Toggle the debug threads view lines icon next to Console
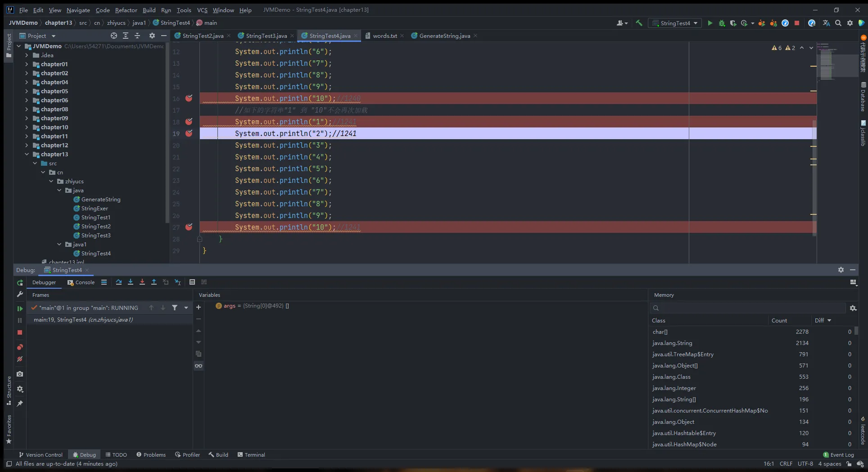The image size is (868, 472). pyautogui.click(x=104, y=282)
